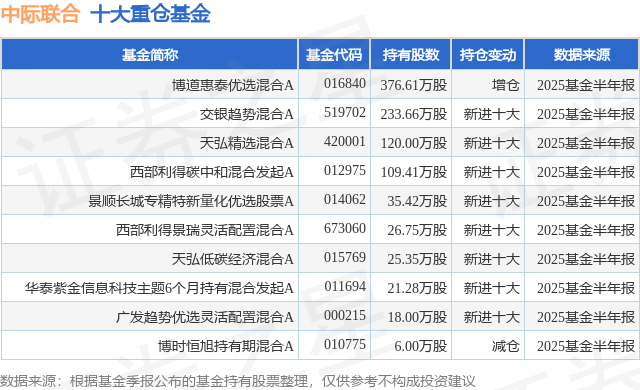This screenshot has width=640, height=390.
Task: Click fund code 519702
Action: [x=344, y=113]
